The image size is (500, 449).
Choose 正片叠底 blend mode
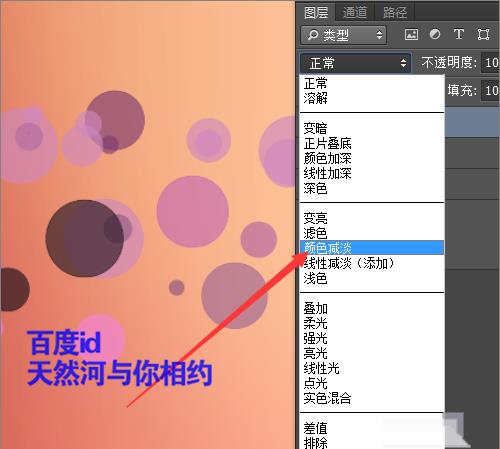click(x=372, y=143)
